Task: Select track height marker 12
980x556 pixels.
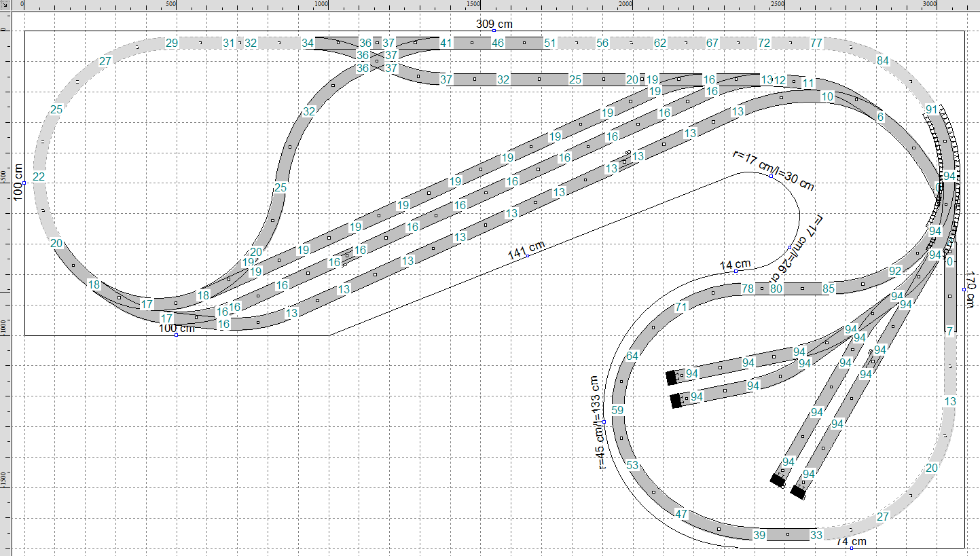Action: [780, 81]
